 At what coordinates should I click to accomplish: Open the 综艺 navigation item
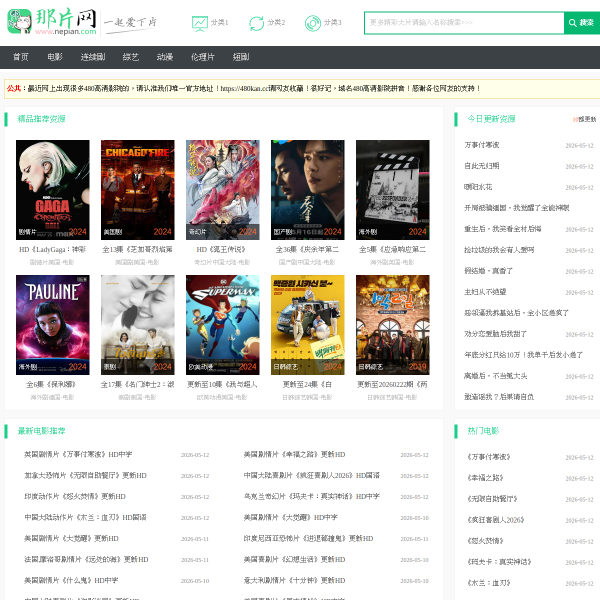click(x=130, y=57)
